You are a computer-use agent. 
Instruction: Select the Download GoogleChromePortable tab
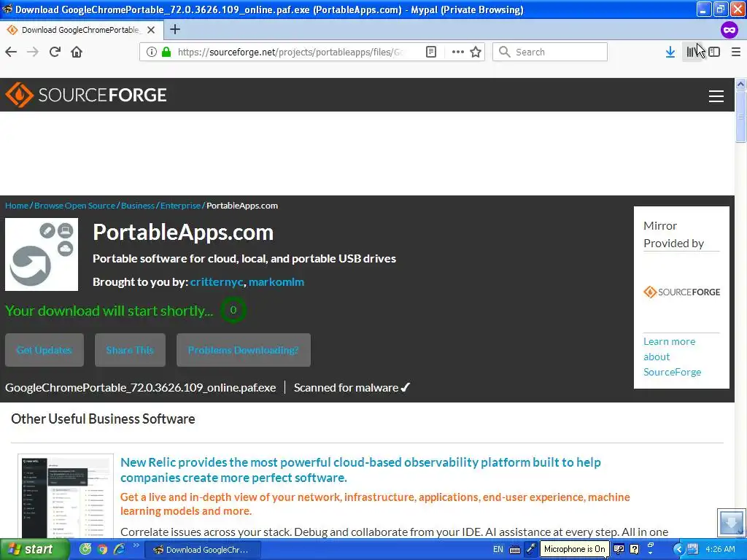click(x=80, y=29)
